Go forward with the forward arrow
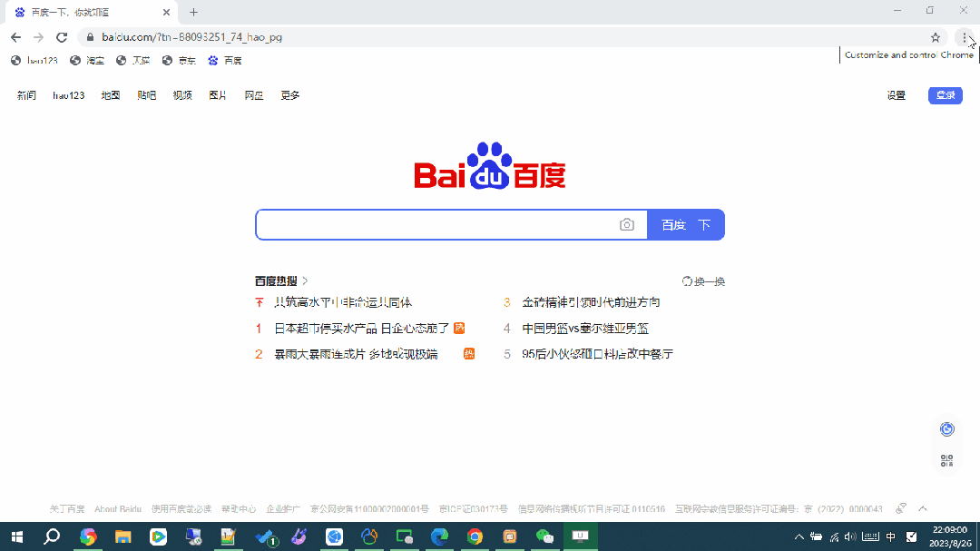980x551 pixels. (x=39, y=37)
